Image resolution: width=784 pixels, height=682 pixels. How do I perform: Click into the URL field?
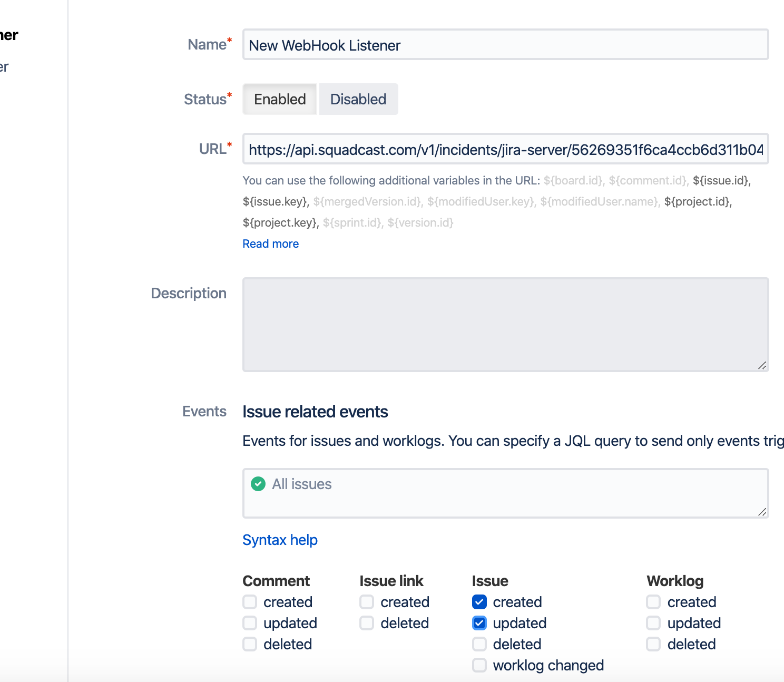click(506, 149)
